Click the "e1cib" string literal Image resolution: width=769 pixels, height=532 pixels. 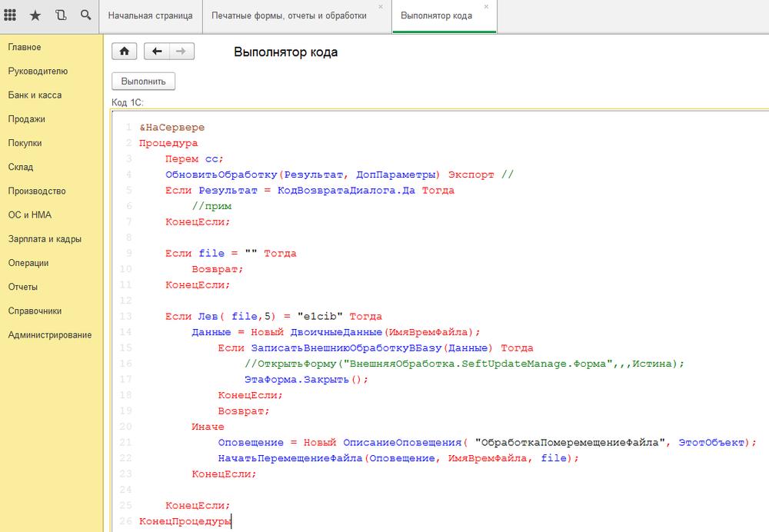pyautogui.click(x=320, y=316)
